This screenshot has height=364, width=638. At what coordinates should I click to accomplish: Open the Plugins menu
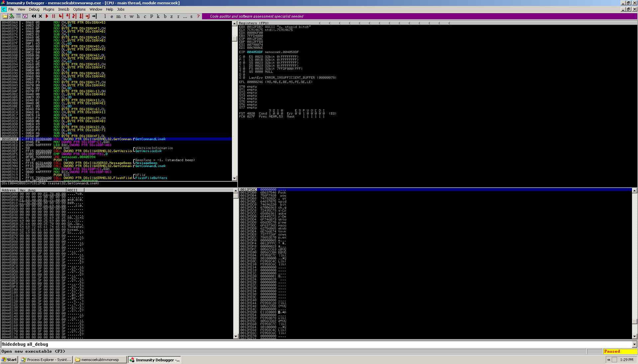click(x=49, y=9)
